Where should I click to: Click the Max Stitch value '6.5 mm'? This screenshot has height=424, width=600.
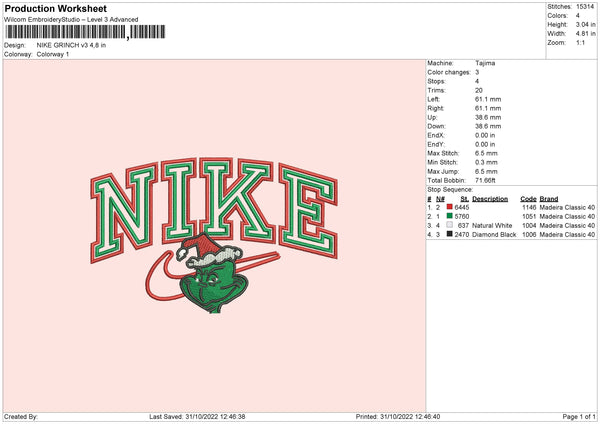coord(486,153)
